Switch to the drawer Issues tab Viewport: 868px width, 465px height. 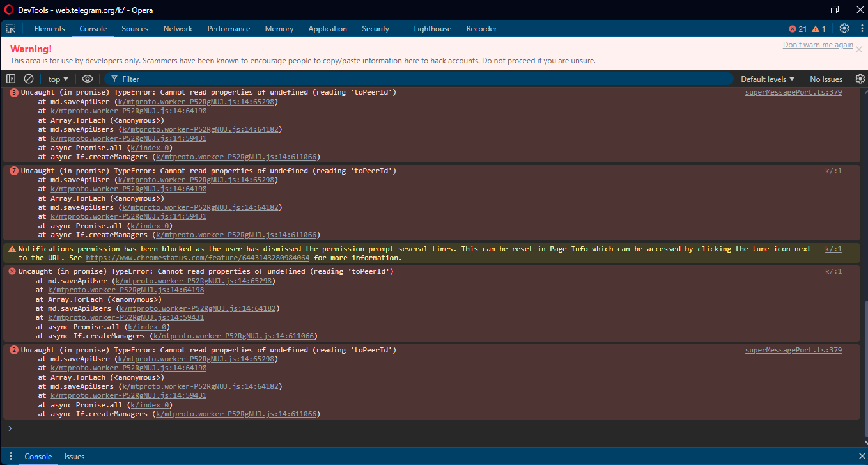pos(74,457)
